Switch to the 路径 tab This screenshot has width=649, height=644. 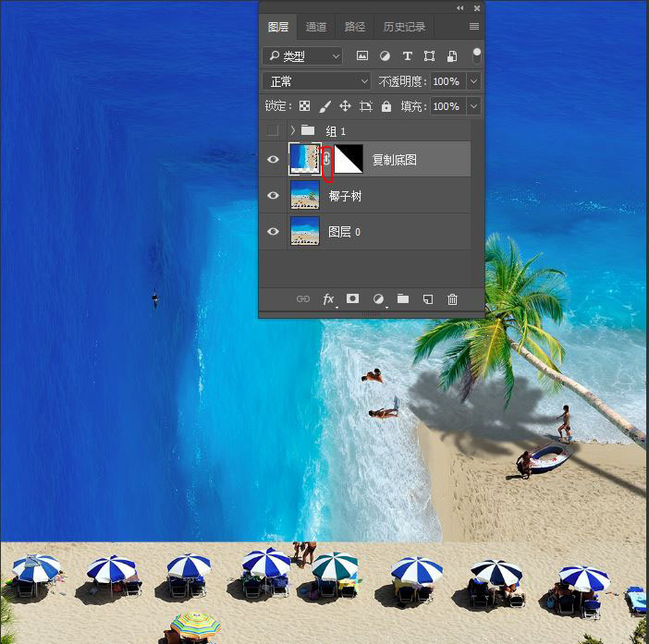pos(355,27)
